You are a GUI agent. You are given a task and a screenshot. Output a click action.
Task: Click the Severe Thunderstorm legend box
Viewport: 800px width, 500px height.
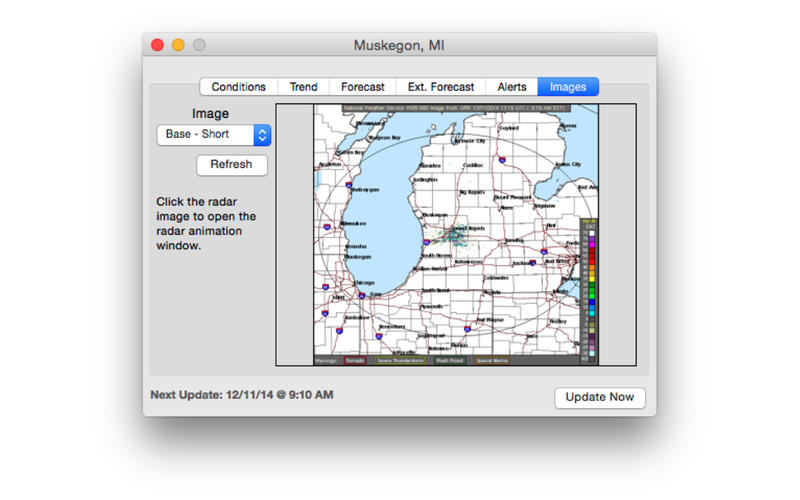click(400, 360)
